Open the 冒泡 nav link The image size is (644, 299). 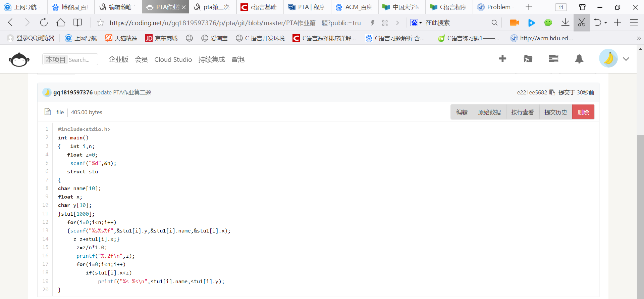tap(238, 59)
